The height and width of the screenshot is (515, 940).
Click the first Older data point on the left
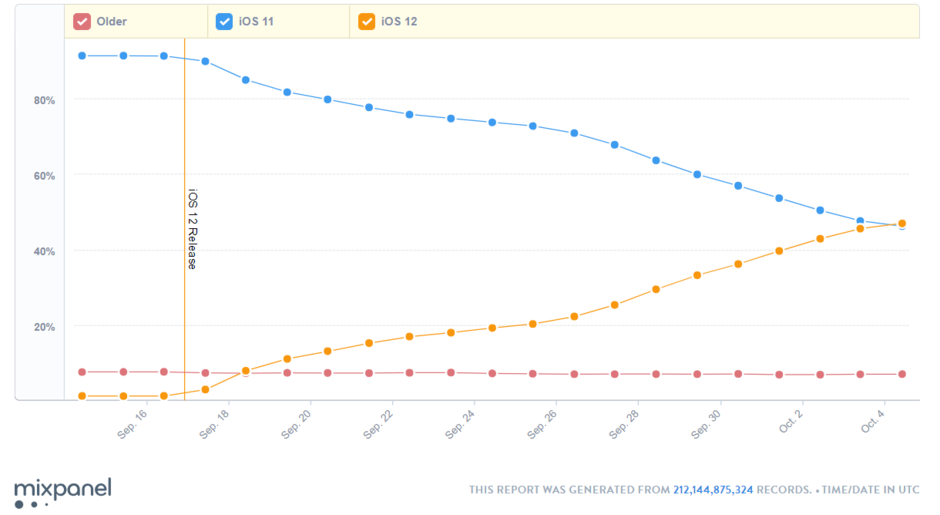82,372
